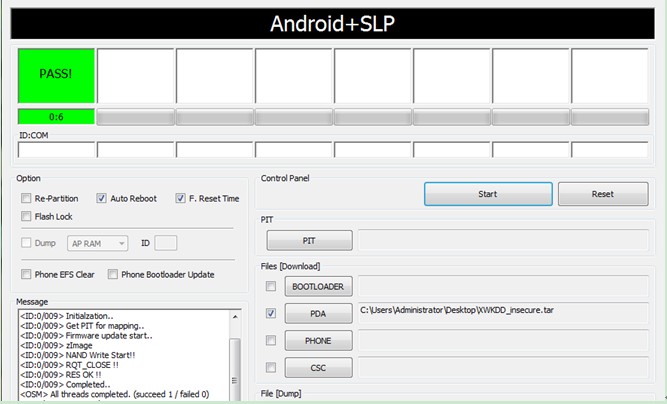Click the BOOTLOADER file button

click(319, 287)
